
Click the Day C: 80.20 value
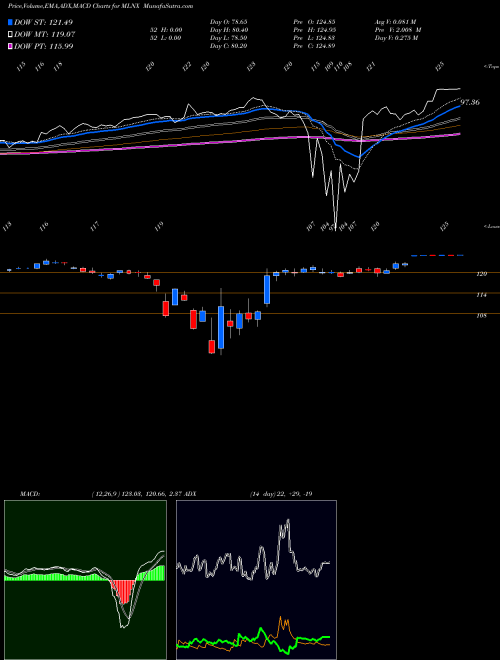coord(229,46)
